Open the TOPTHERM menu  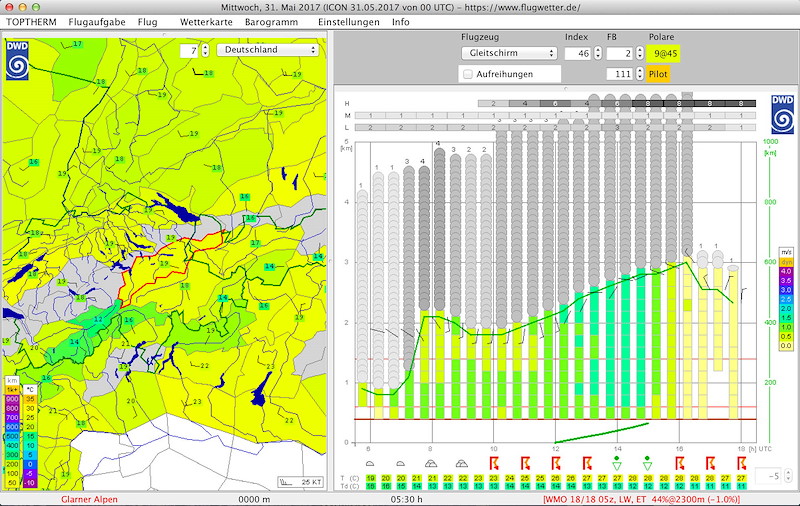31,22
